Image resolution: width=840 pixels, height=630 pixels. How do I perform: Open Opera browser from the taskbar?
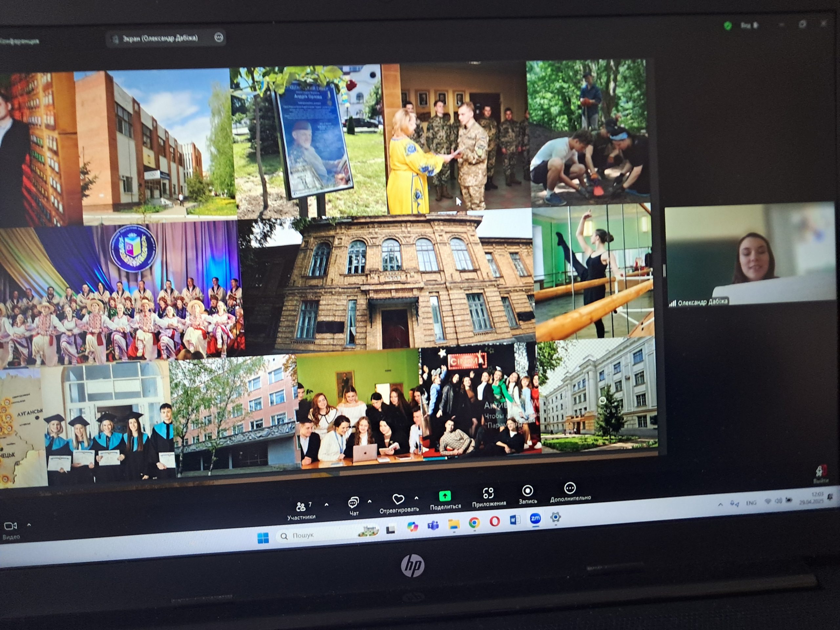click(494, 521)
